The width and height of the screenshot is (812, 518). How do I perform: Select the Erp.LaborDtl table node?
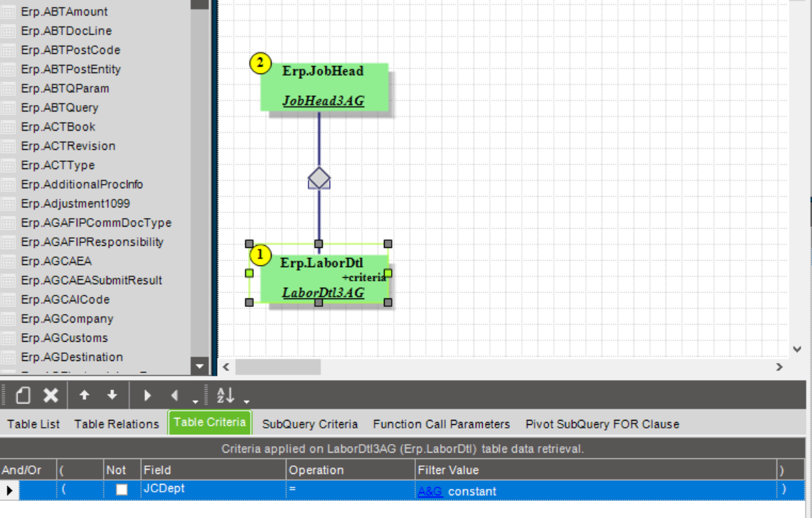pos(324,279)
